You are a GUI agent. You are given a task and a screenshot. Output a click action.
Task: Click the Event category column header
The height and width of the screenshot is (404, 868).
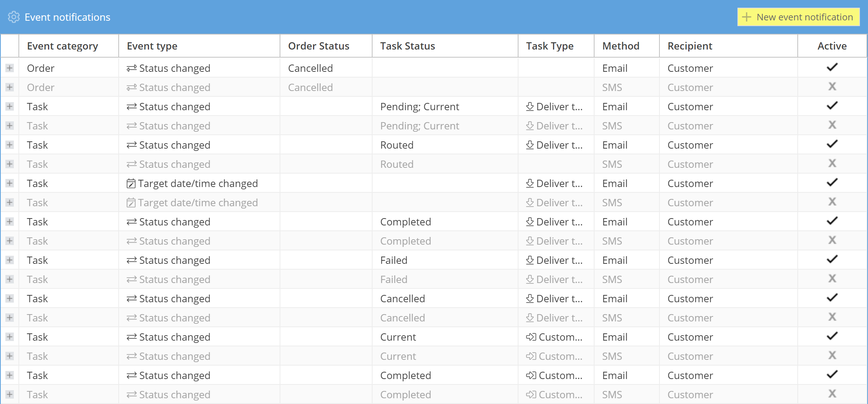(x=62, y=46)
